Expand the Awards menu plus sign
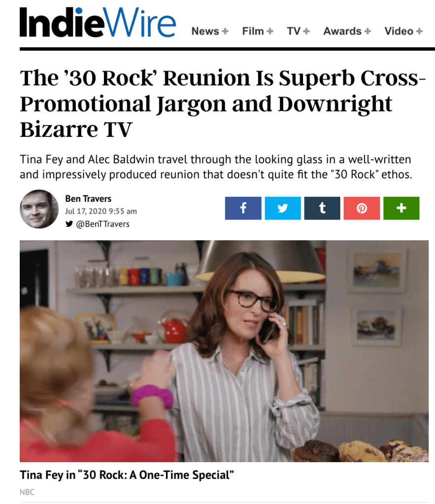 368,31
